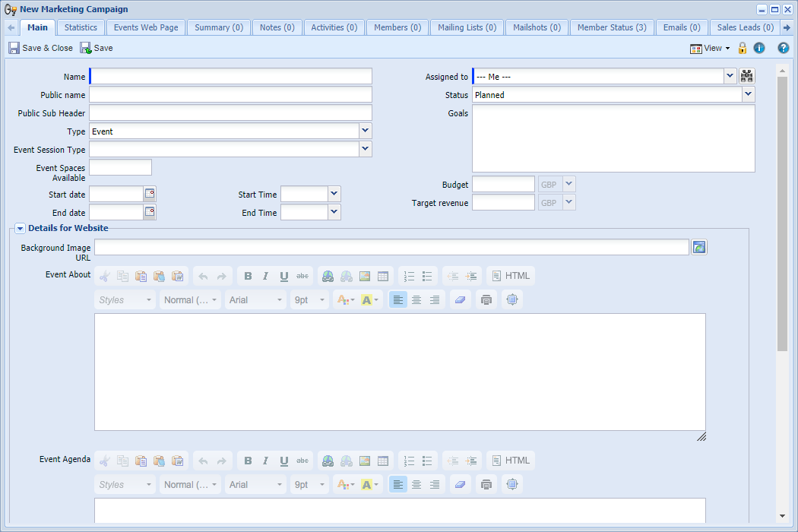
Task: Open the Activities (0) tab
Action: pos(334,27)
